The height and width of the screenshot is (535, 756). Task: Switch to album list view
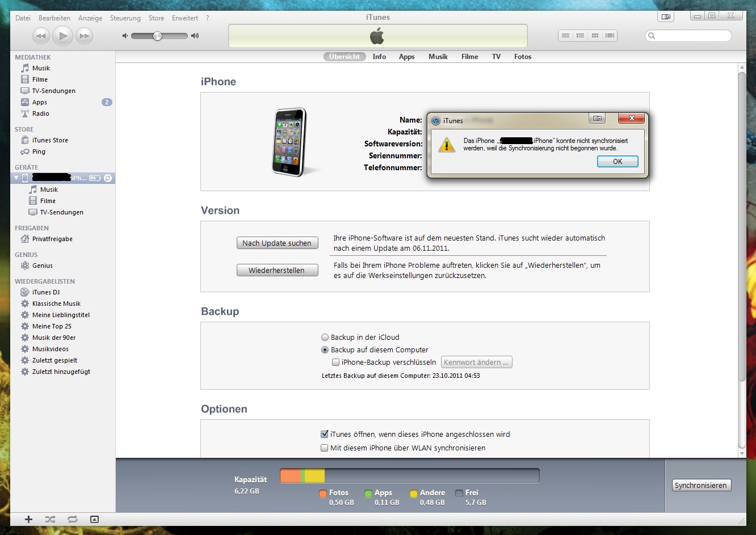coord(580,36)
